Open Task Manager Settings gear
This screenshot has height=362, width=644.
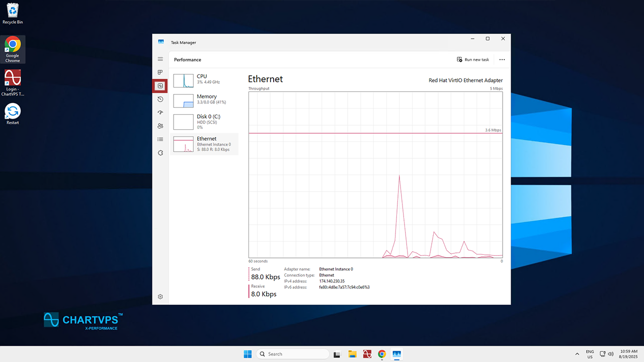point(160,297)
